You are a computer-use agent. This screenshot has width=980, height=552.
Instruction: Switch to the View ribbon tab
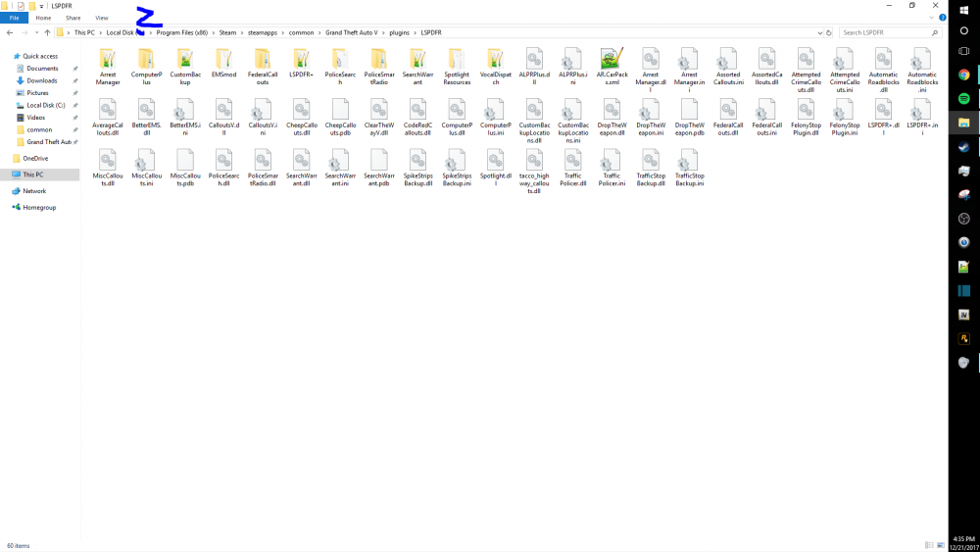coord(102,18)
